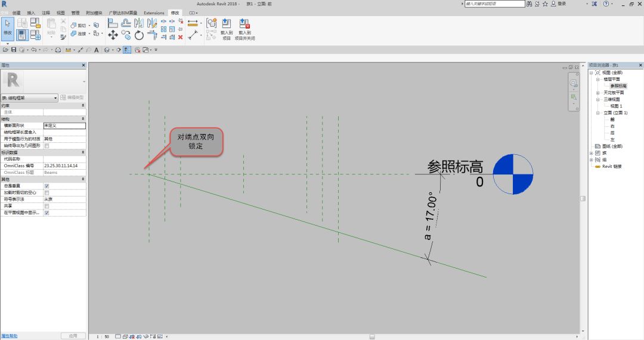644x340 pixels.
Task: Activate the Rotate tool
Action: click(x=139, y=35)
